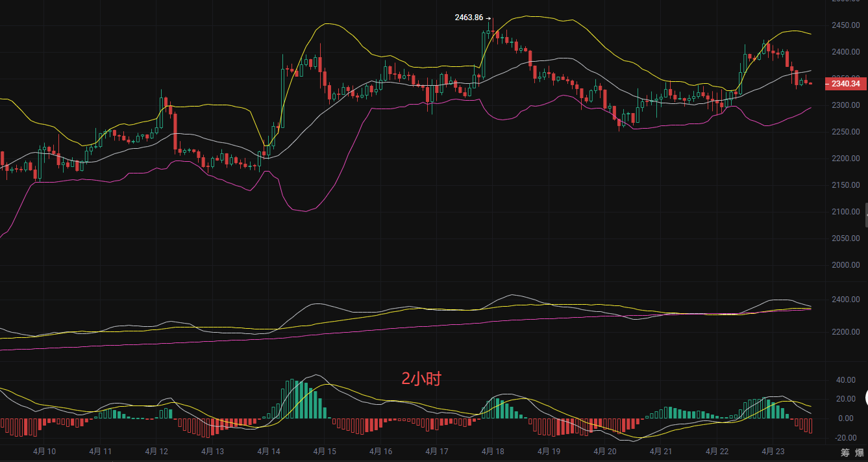Click the -20.00 label on MACD axis
This screenshot has width=868, height=462.
click(x=845, y=438)
